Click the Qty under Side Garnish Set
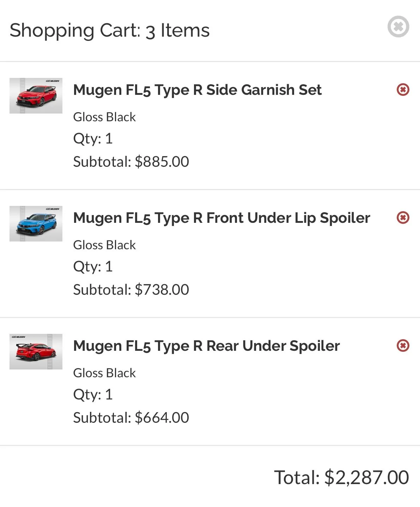Screen dimensions: 420x507 click(x=93, y=139)
